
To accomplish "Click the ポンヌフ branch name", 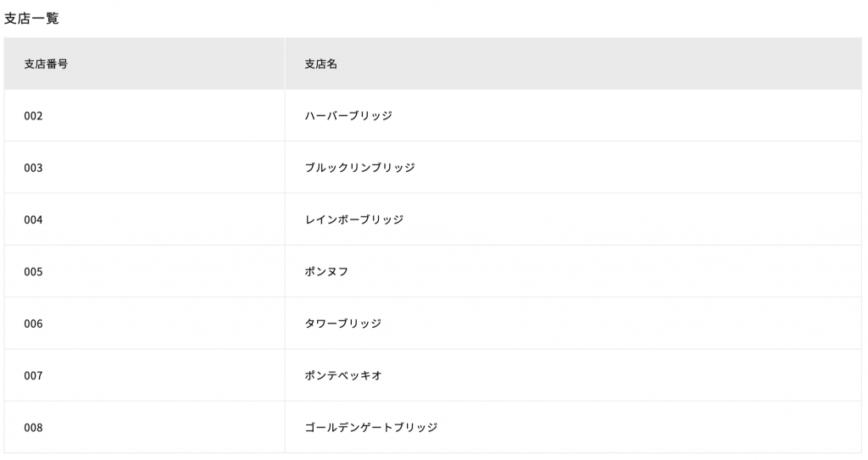I will 326,272.
